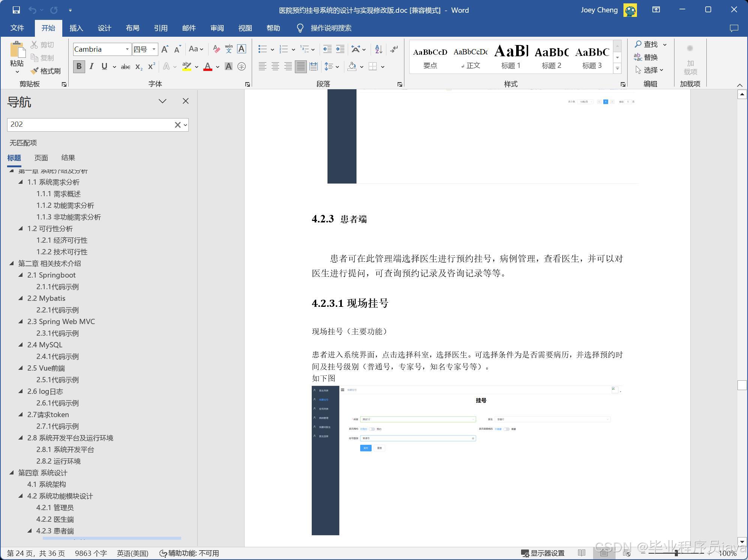748x560 pixels.
Task: Close the navigation pane
Action: point(186,101)
